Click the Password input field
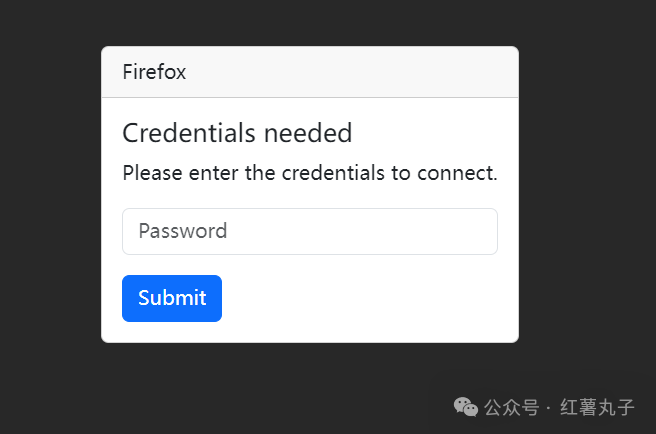 pyautogui.click(x=309, y=231)
